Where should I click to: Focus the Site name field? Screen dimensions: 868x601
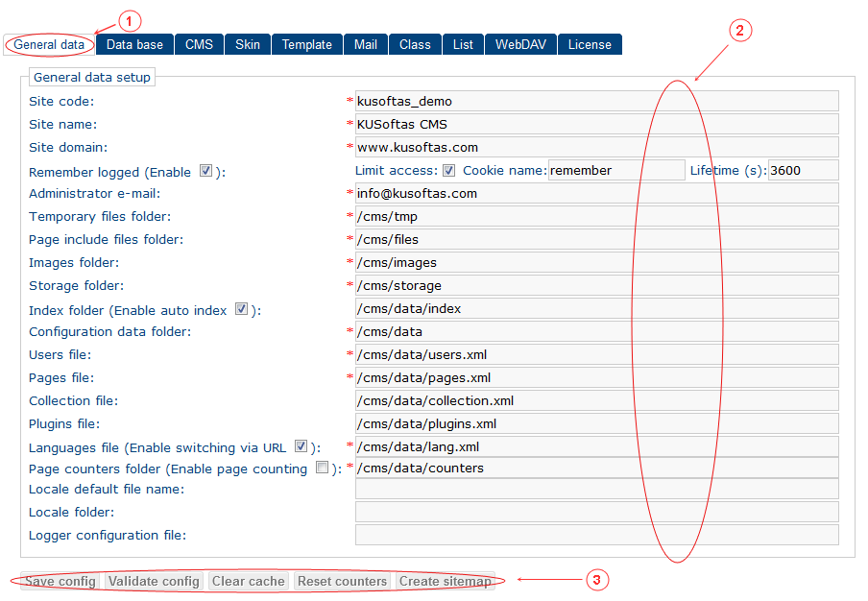point(597,125)
